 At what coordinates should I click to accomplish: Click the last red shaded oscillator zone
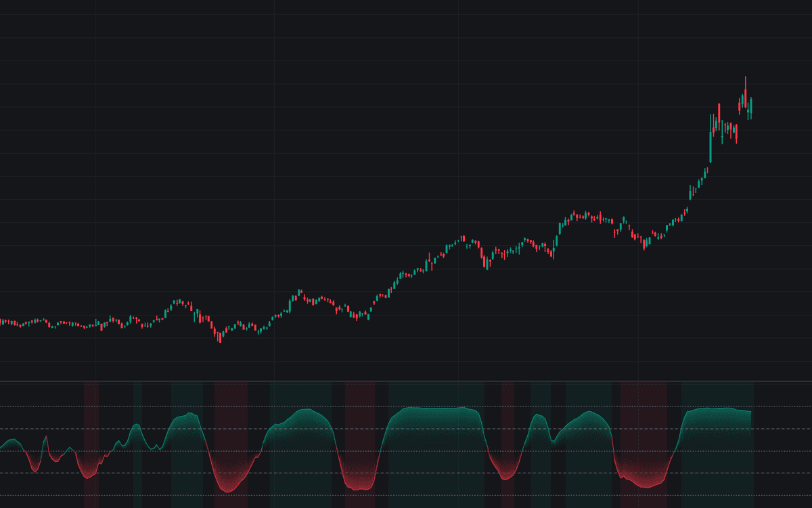(644, 444)
